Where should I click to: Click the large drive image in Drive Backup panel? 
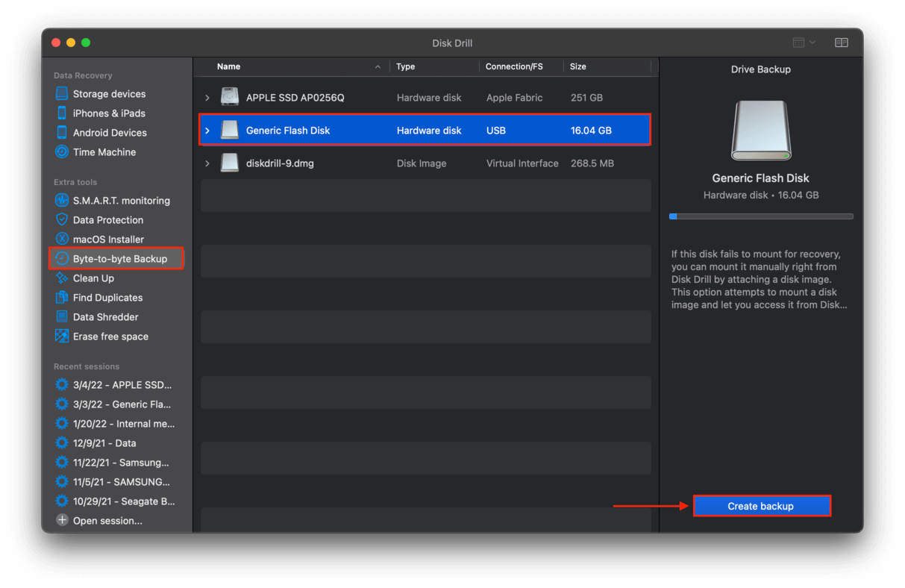click(760, 131)
